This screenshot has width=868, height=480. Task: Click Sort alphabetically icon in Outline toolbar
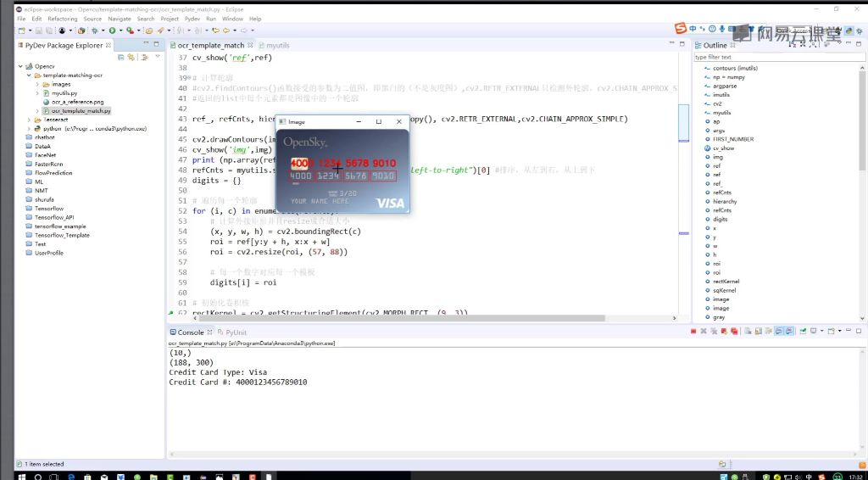(x=793, y=44)
